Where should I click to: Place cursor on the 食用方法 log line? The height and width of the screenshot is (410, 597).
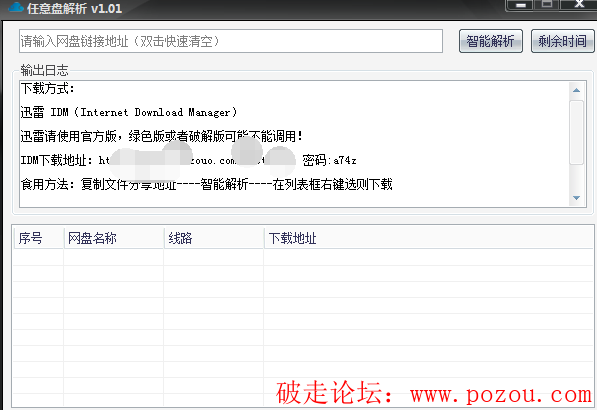pos(206,184)
